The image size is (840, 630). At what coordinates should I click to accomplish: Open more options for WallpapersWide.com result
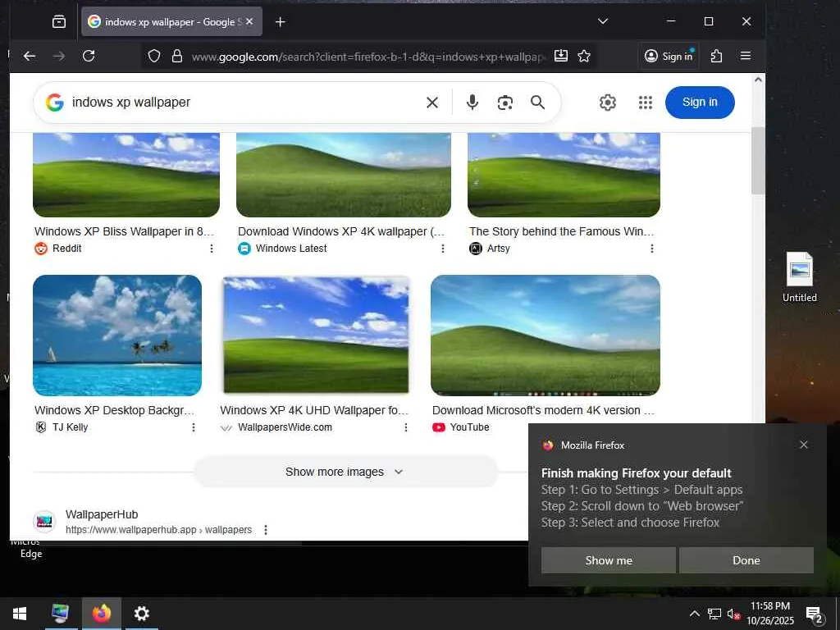click(405, 427)
